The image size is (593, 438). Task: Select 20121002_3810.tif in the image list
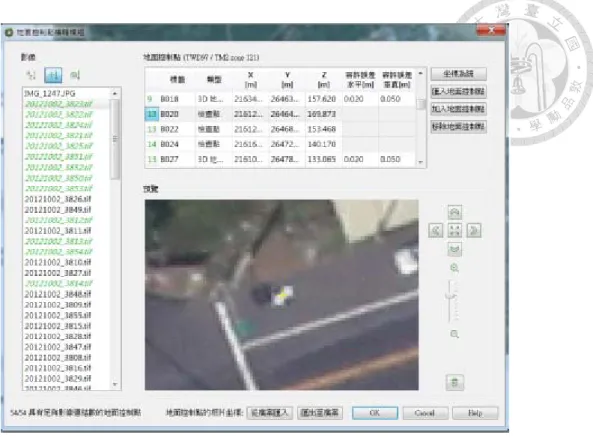click(x=58, y=262)
